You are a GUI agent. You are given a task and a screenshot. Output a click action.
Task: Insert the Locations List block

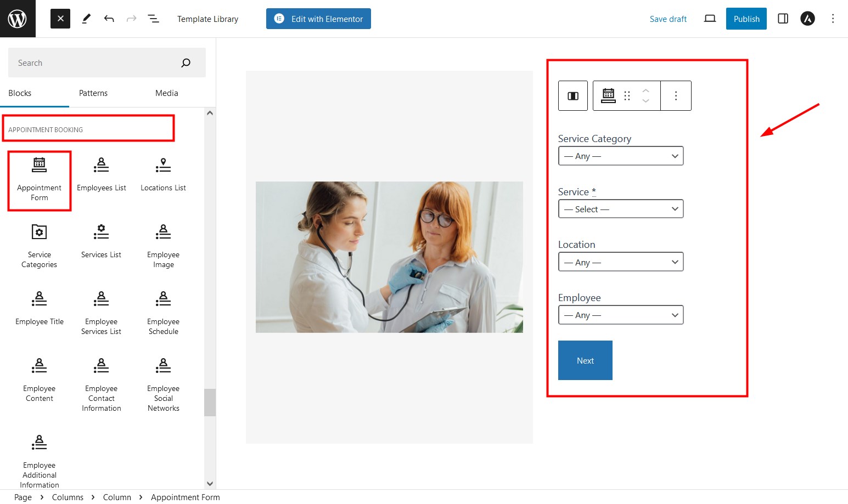164,175
